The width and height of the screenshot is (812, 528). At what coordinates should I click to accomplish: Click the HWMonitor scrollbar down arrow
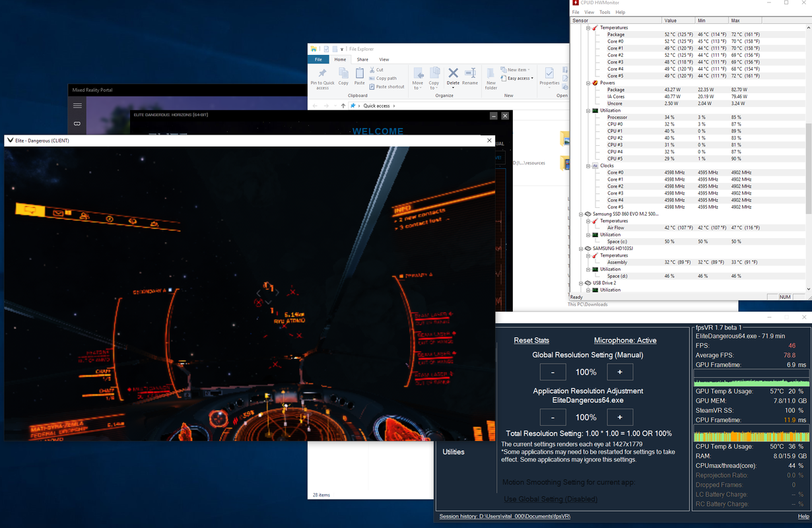pyautogui.click(x=809, y=289)
